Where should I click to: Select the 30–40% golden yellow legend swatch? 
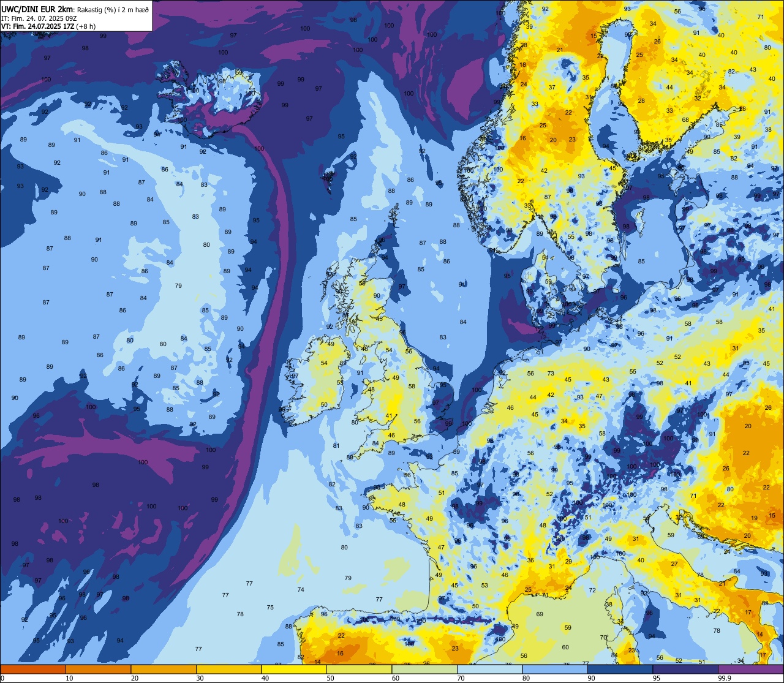228,669
